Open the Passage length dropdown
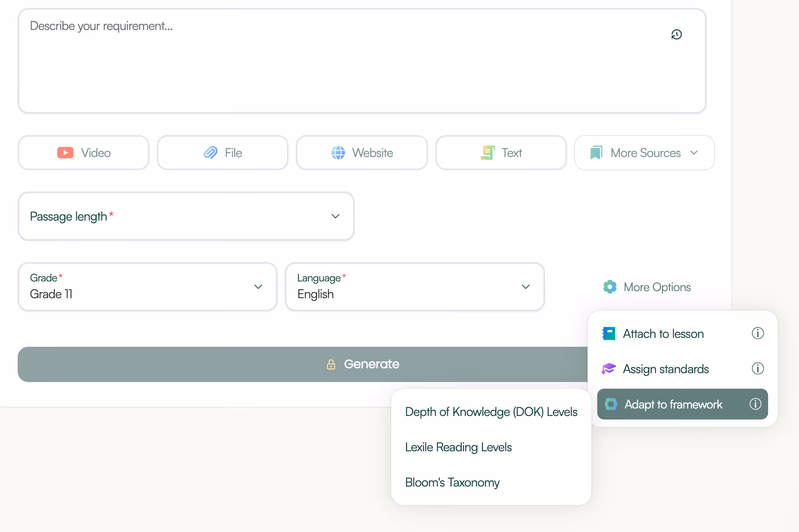This screenshot has height=532, width=799. [x=186, y=216]
